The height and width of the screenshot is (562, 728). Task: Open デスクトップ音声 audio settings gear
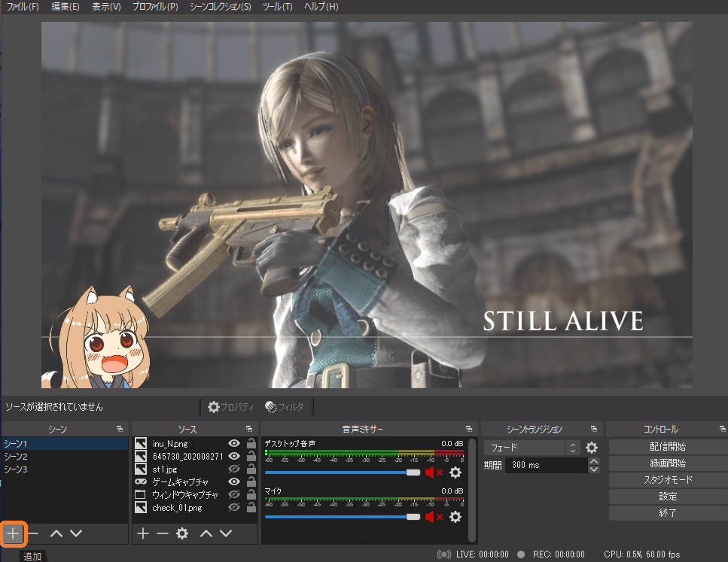[455, 472]
